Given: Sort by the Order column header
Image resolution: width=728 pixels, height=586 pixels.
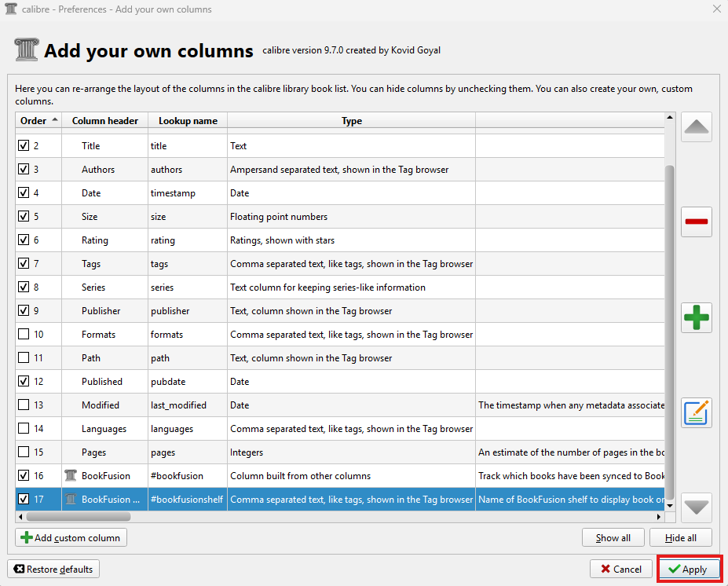Looking at the screenshot, I should pos(38,121).
